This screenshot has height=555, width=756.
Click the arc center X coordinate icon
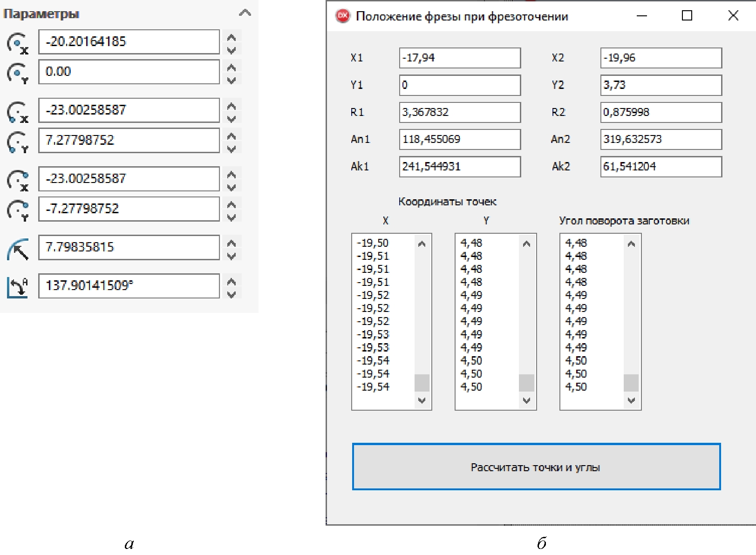[18, 43]
